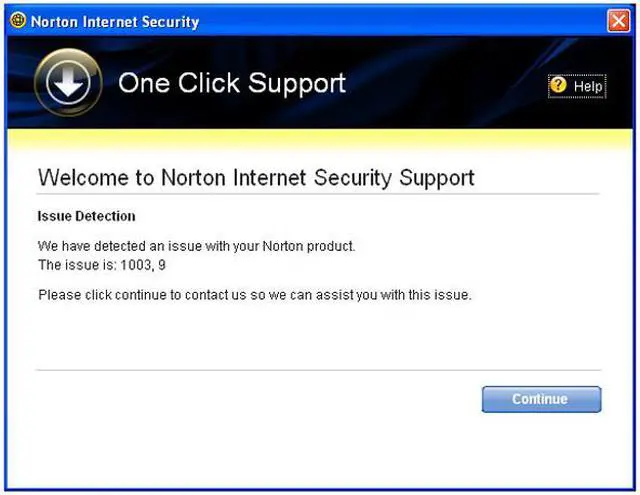Click the "Welcome to Norton Internet Security Support" heading
640x495 pixels.
(x=256, y=178)
